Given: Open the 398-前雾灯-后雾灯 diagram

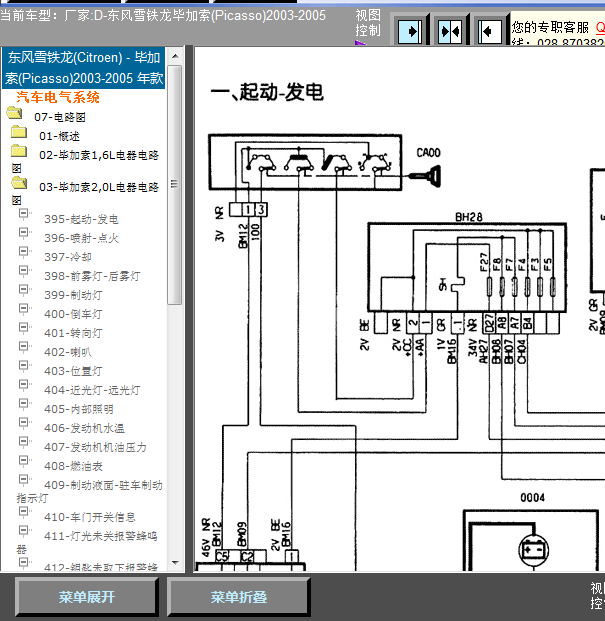Looking at the screenshot, I should tap(92, 276).
